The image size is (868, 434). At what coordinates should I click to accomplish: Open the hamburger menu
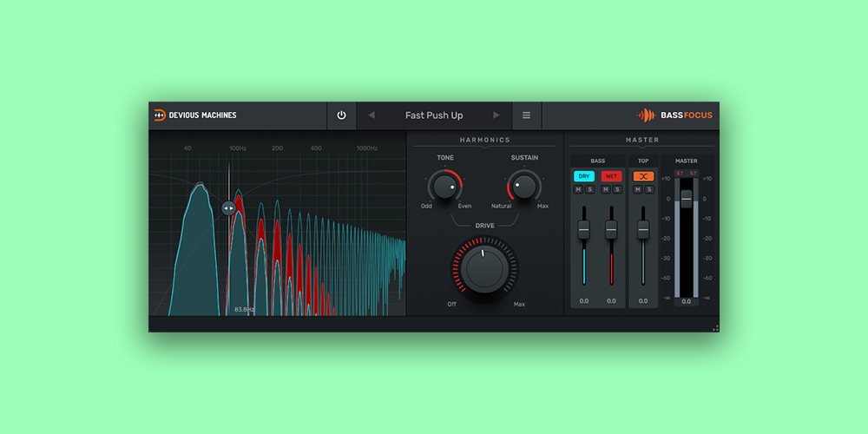pos(526,115)
